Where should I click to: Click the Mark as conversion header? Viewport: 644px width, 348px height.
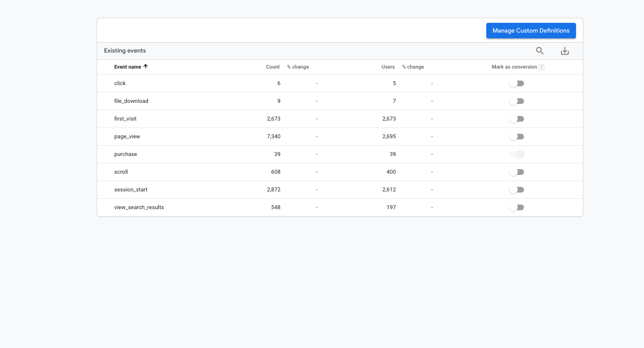coord(514,67)
